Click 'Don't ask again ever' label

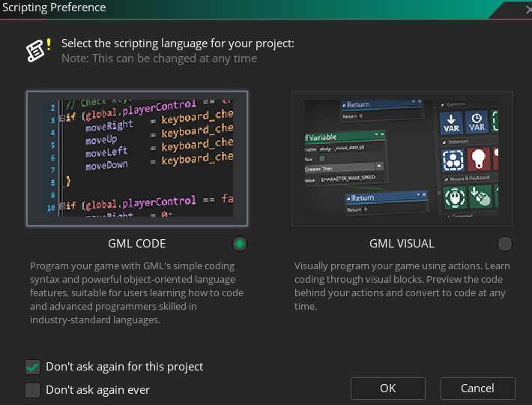pyautogui.click(x=97, y=390)
